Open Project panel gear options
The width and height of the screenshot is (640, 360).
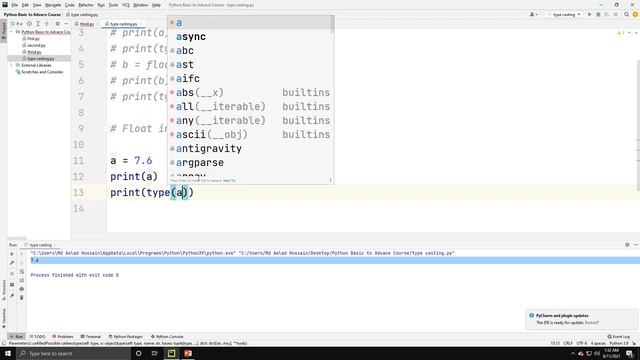(x=58, y=24)
